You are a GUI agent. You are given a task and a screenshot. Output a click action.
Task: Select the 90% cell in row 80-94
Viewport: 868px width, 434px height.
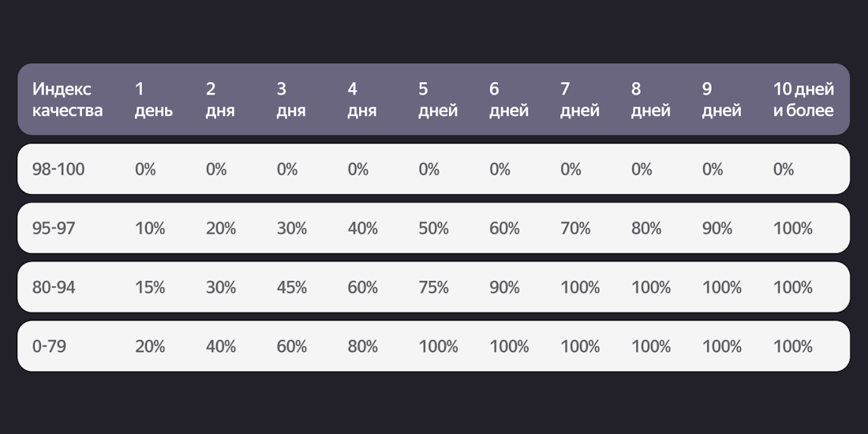point(504,287)
